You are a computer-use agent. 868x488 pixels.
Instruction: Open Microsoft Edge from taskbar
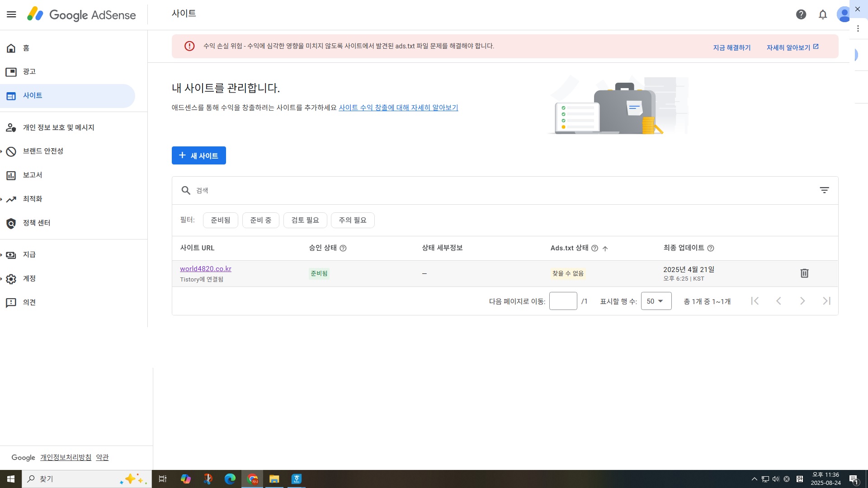tap(230, 479)
